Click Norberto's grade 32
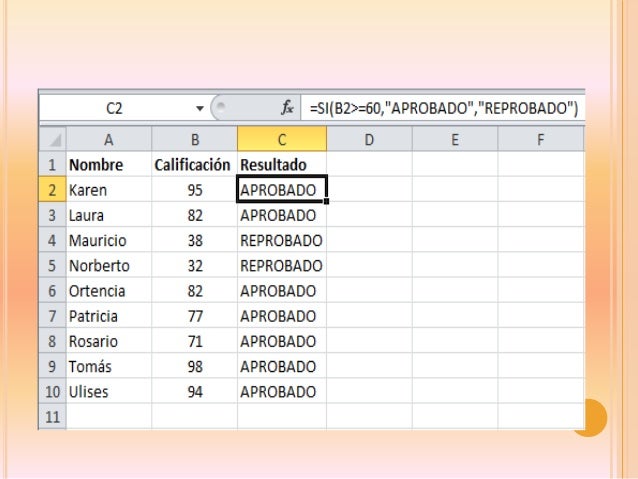The width and height of the screenshot is (638, 479). point(194,265)
